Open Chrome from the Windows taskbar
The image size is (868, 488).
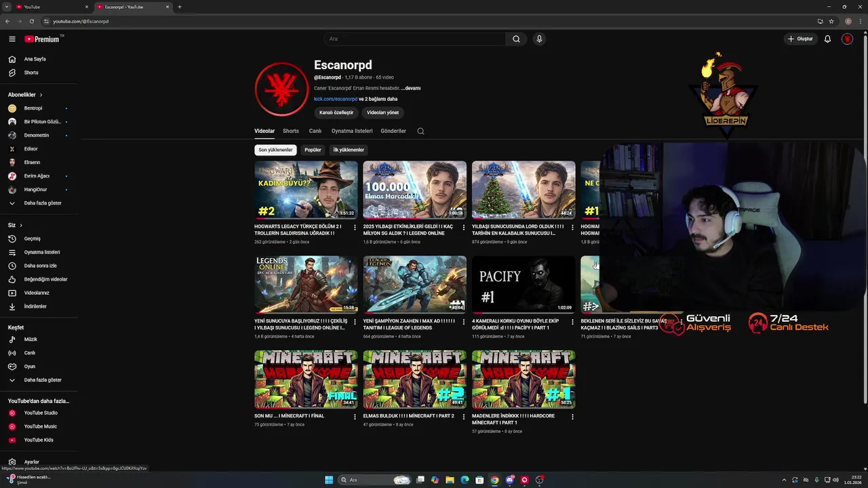(494, 480)
